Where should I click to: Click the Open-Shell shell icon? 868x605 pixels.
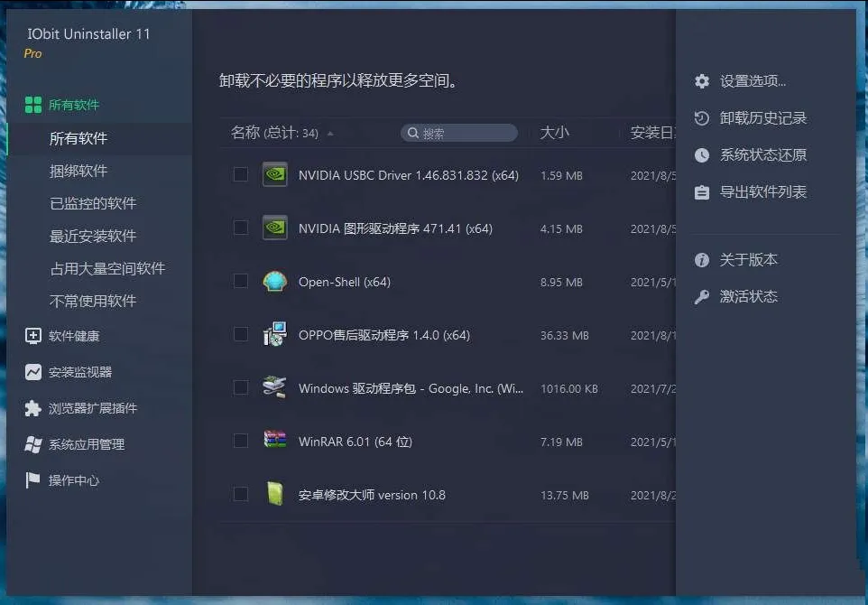pyautogui.click(x=274, y=282)
